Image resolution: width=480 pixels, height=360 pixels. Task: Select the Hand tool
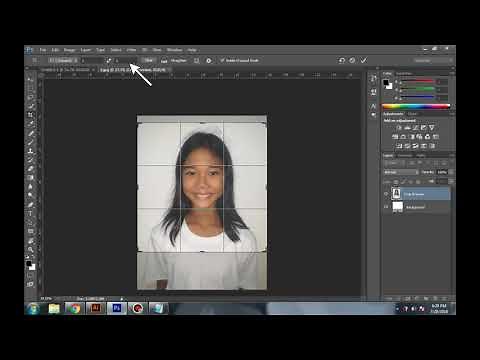[x=30, y=241]
